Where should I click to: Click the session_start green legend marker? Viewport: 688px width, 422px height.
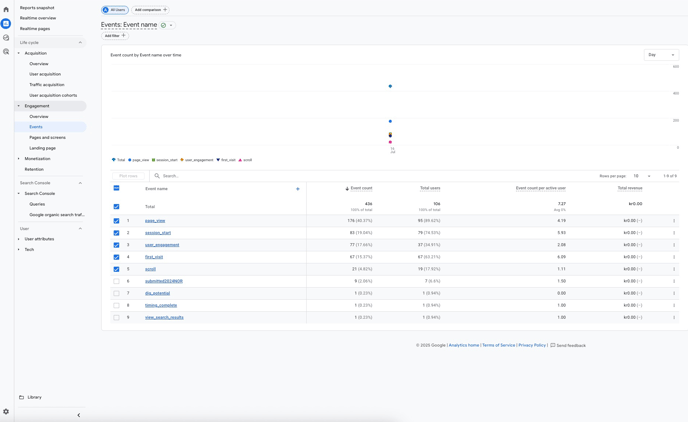(x=154, y=160)
